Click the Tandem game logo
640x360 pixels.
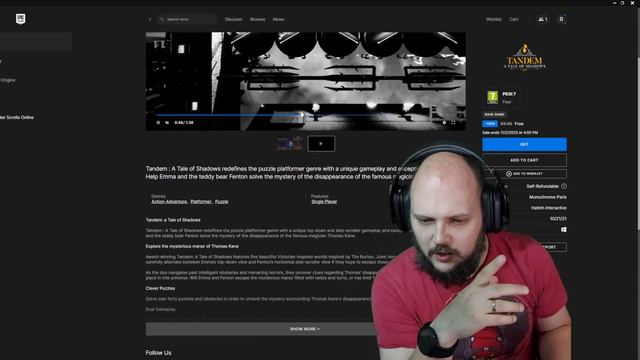[x=524, y=58]
